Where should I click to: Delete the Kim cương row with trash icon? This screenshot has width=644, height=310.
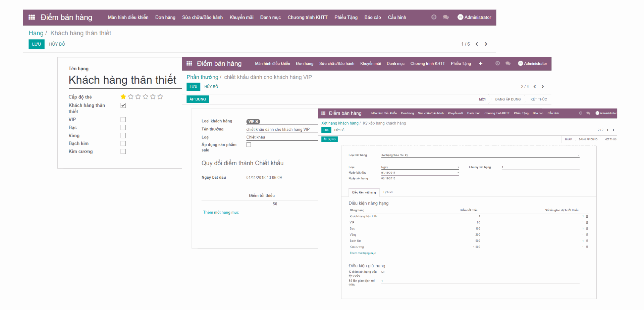pyautogui.click(x=587, y=247)
